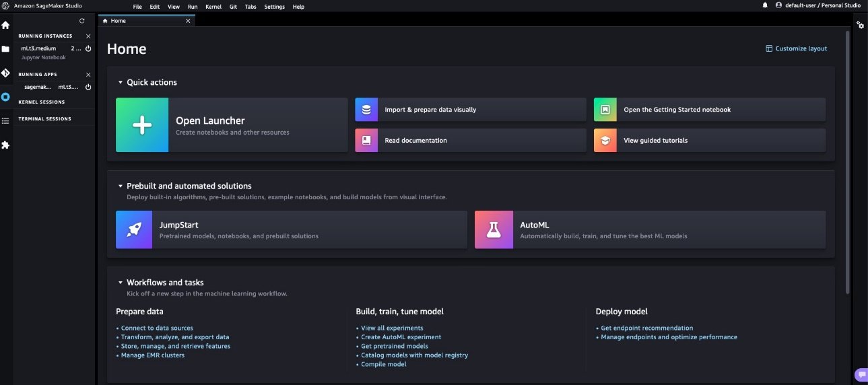Click the JumpStart rocket icon
Screen dimensions: 868x385
point(134,230)
